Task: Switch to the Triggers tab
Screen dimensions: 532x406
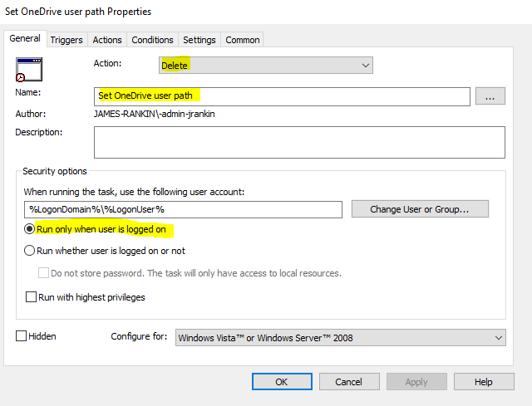Action: click(66, 40)
